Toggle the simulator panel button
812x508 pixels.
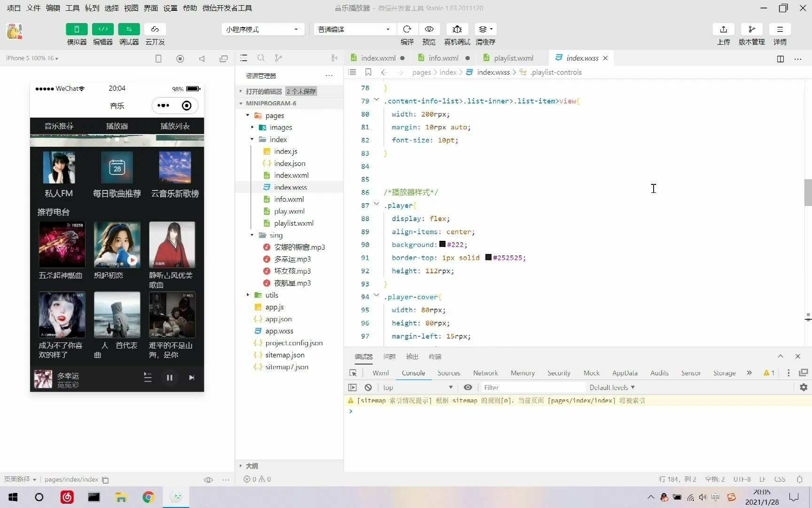point(77,29)
